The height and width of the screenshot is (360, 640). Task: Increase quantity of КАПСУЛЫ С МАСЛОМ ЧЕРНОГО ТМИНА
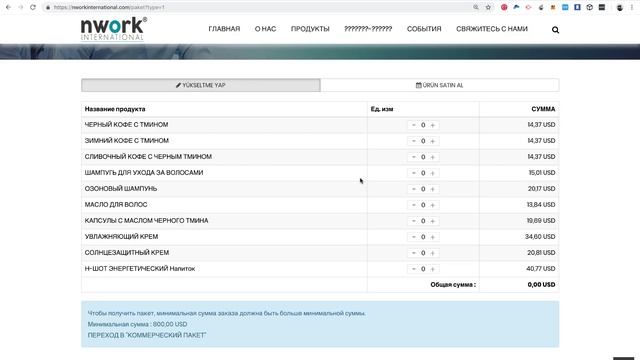(x=433, y=221)
